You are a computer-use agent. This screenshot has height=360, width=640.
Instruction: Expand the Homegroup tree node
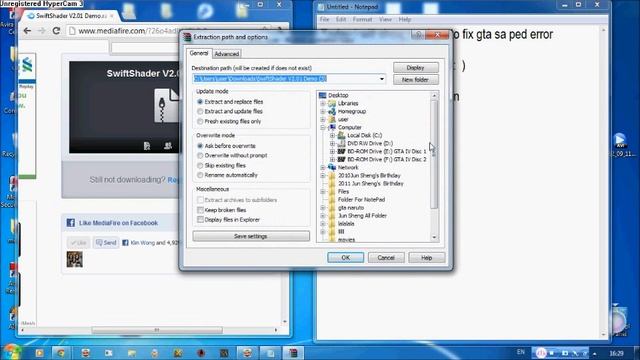(323, 111)
